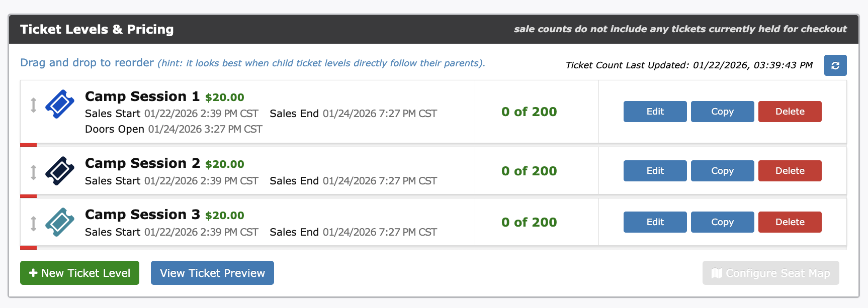Grab the Camp Session 1 reorder handle
The width and height of the screenshot is (868, 308).
[34, 105]
